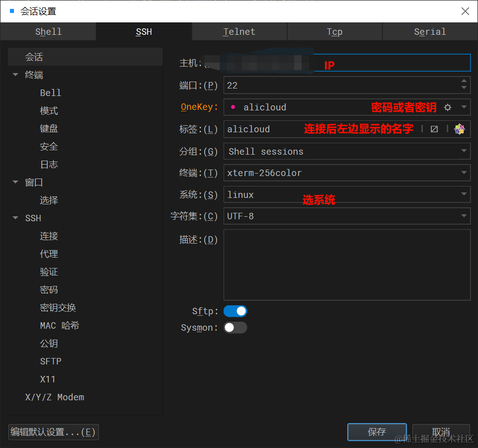Enable the Sysmon toggle
Viewport: 478px width, 448px height.
tap(235, 327)
